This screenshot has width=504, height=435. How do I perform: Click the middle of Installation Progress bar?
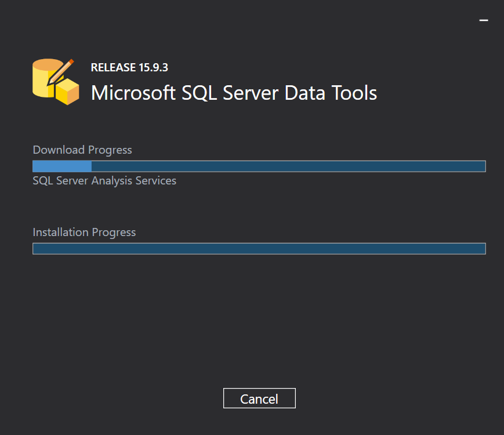[x=259, y=249]
